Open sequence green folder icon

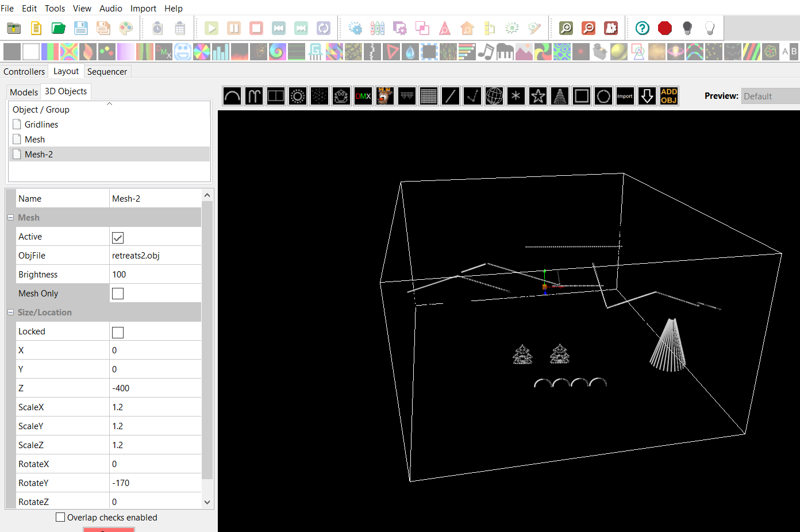tap(59, 28)
